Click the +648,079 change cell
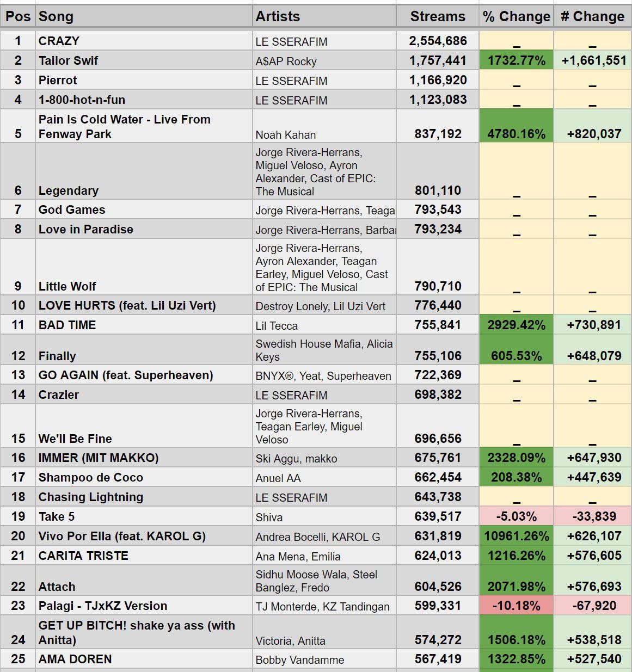Screen dimensions: 632x672 pos(593,349)
